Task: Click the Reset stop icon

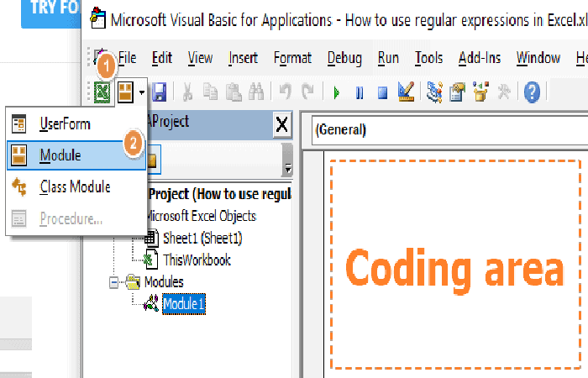Action: tap(382, 92)
